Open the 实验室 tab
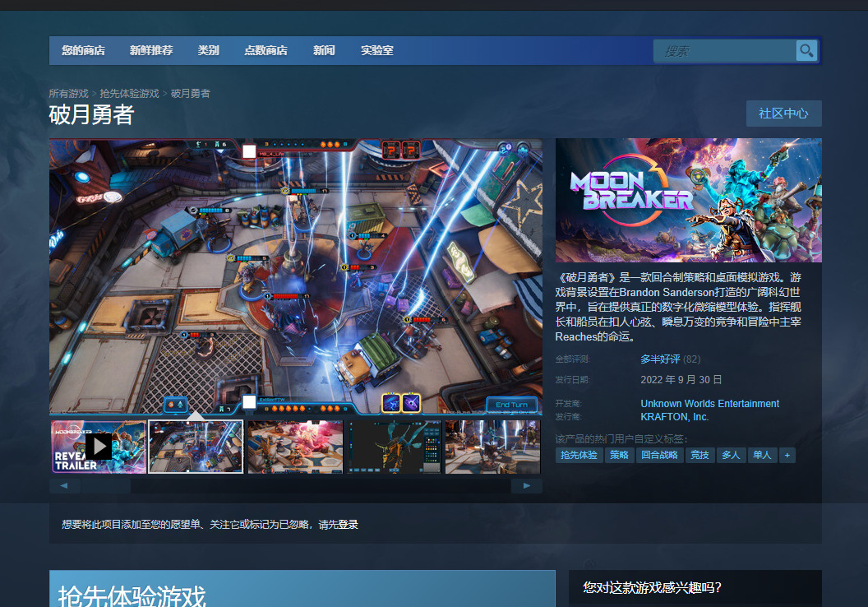Image resolution: width=868 pixels, height=607 pixels. 377,50
